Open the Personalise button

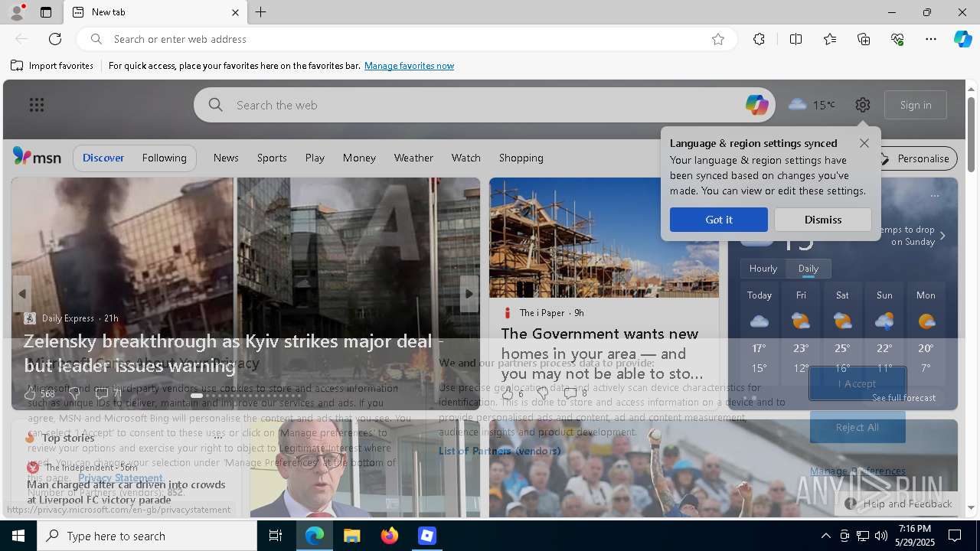click(x=915, y=158)
